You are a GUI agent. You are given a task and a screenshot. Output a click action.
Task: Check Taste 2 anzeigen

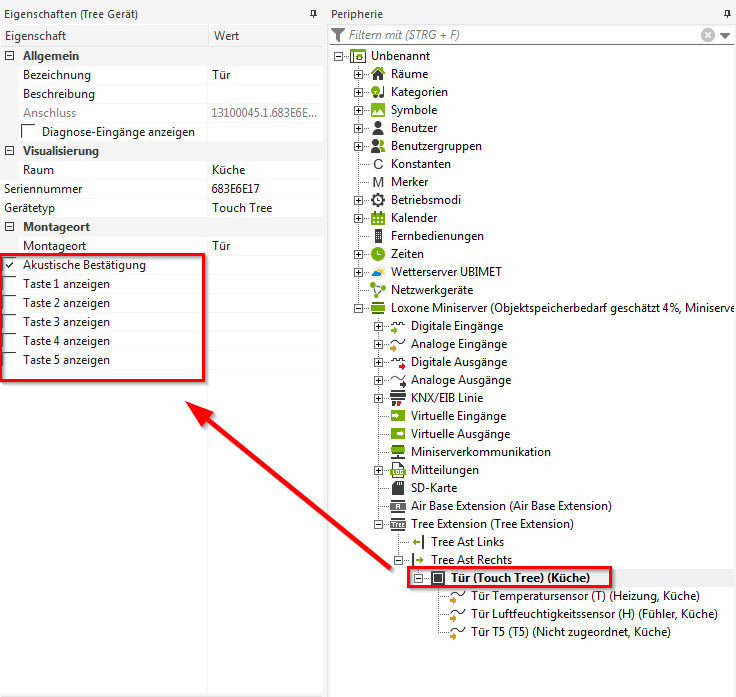pyautogui.click(x=9, y=303)
